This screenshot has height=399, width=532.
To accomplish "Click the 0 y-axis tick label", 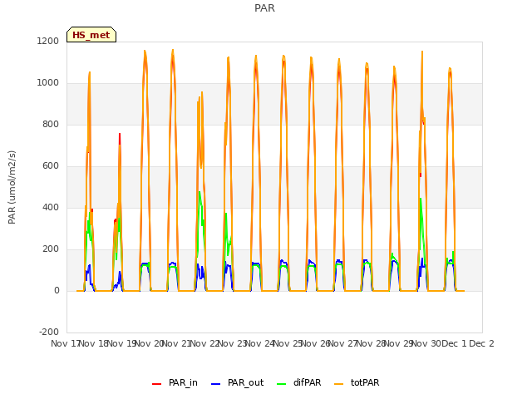I will 57,290.
